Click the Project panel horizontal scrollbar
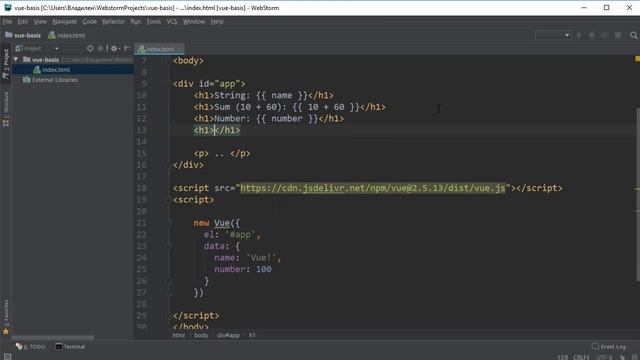 pyautogui.click(x=53, y=338)
